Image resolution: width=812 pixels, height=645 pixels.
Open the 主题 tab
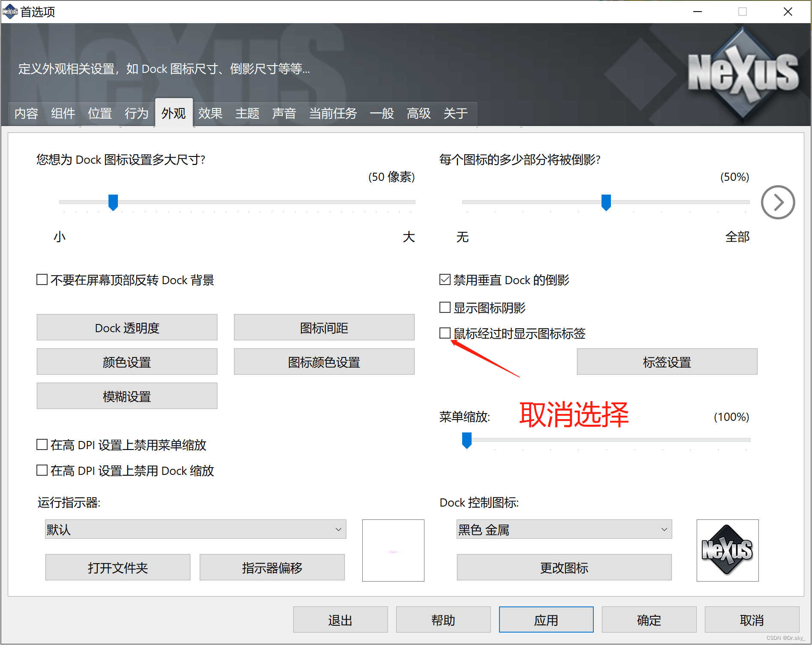click(247, 114)
